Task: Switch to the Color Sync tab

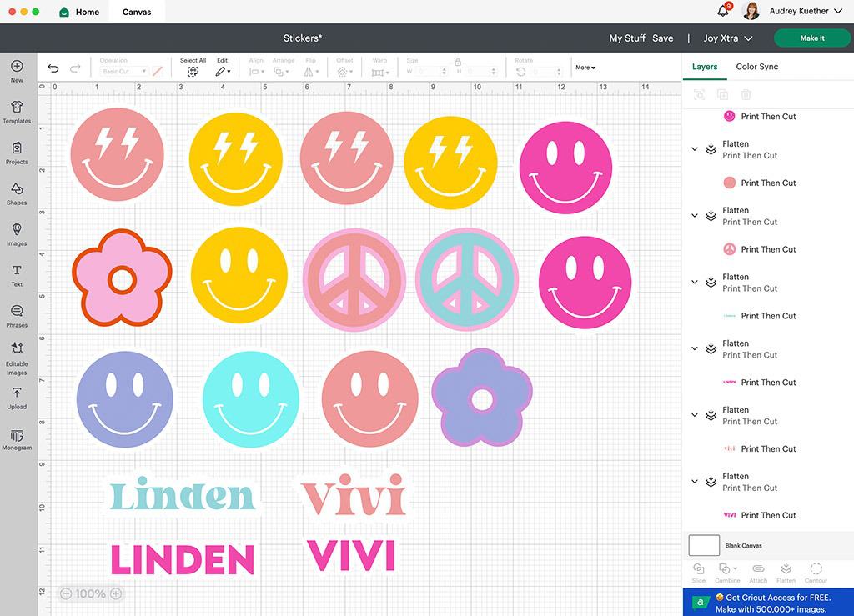Action: pyautogui.click(x=756, y=67)
